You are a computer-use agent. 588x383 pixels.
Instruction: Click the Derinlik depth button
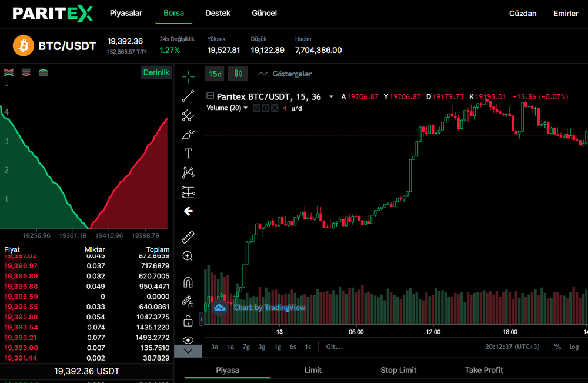[x=156, y=72]
